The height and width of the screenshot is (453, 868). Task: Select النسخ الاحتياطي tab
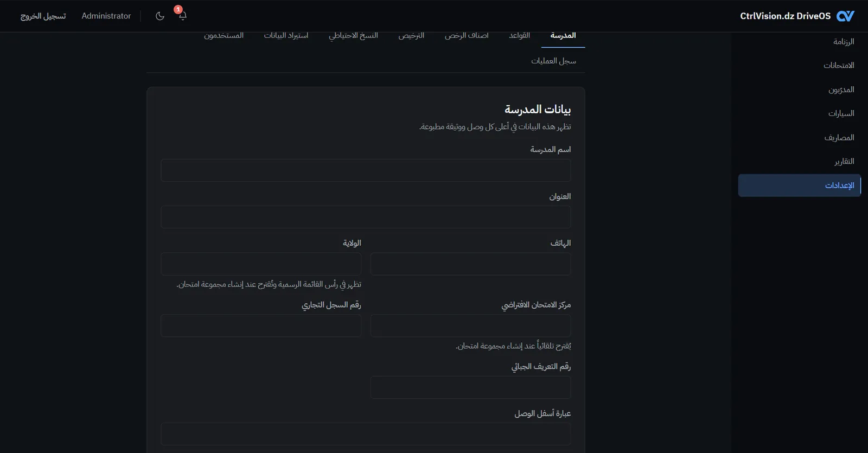(x=353, y=36)
